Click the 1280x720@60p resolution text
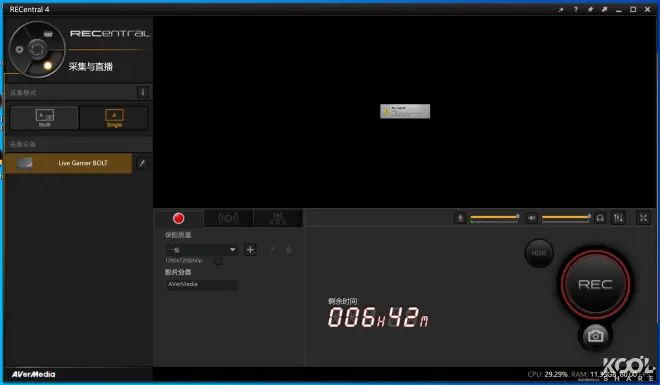 pos(184,261)
